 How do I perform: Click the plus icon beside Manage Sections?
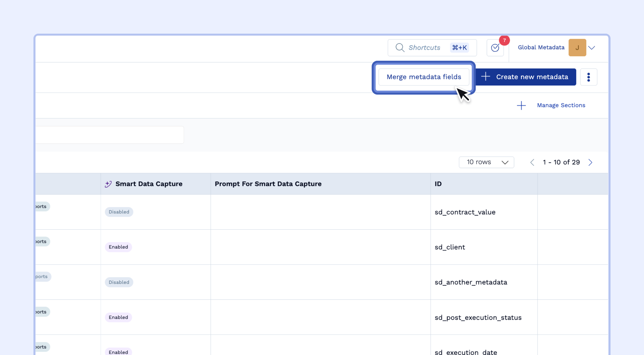pyautogui.click(x=521, y=106)
